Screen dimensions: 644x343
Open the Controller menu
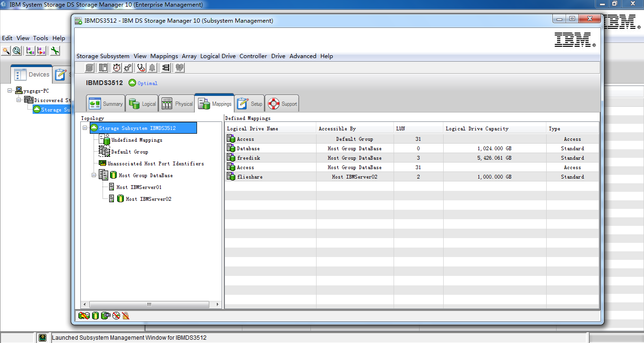pos(253,56)
